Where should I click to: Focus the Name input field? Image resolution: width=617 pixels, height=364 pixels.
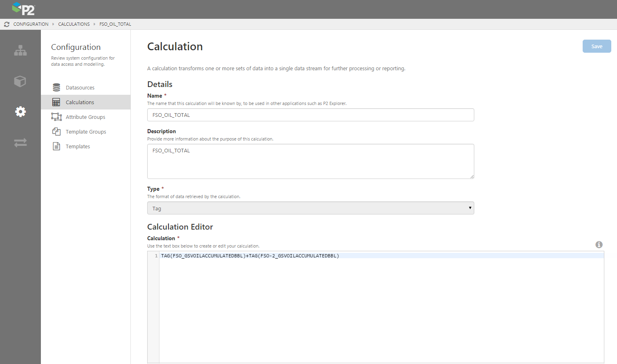coord(310,115)
